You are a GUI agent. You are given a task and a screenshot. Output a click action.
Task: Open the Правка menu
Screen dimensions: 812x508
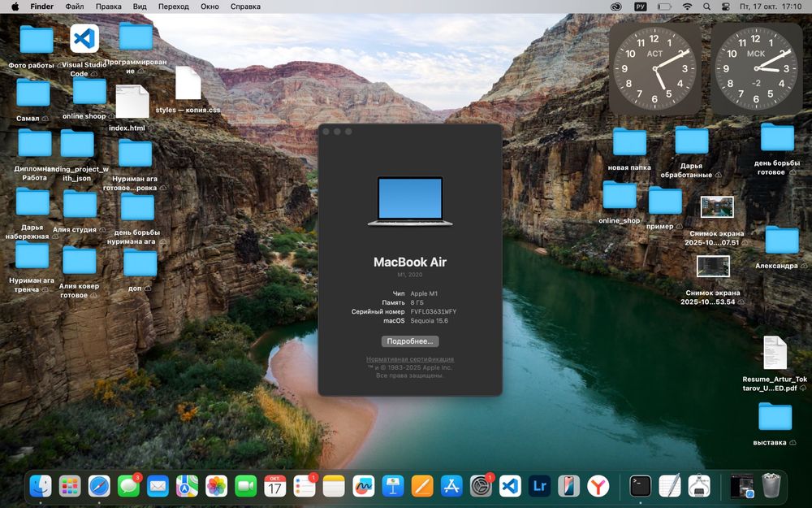[x=108, y=7]
